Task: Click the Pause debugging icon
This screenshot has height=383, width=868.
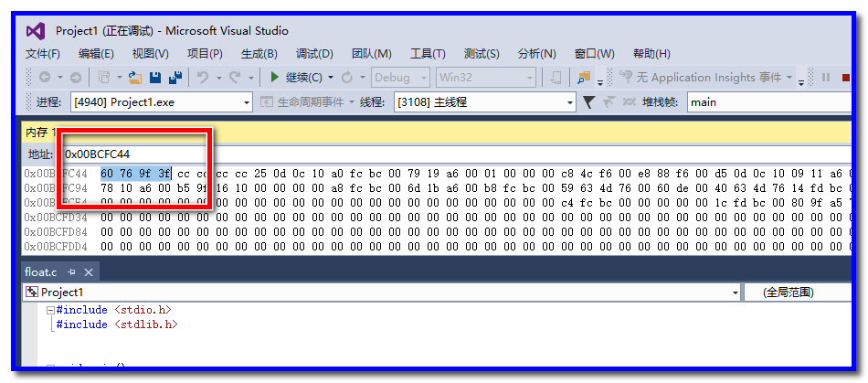Action: tap(826, 78)
